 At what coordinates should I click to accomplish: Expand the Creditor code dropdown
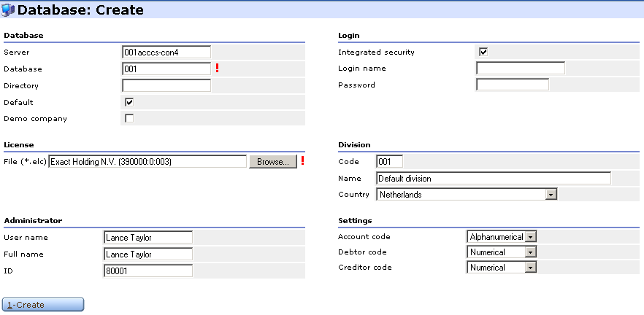(x=502, y=268)
